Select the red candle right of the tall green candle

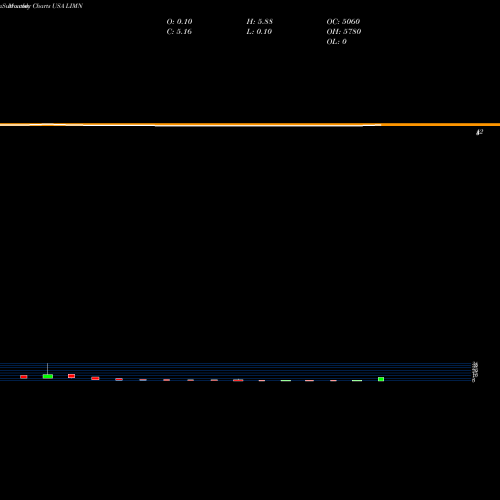(x=71, y=376)
